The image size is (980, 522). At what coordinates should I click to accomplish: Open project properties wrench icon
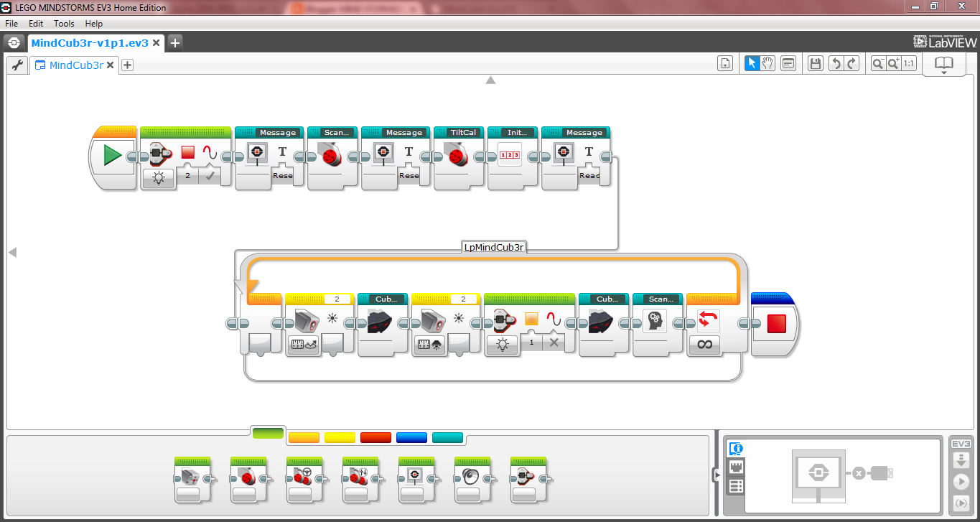(x=18, y=65)
